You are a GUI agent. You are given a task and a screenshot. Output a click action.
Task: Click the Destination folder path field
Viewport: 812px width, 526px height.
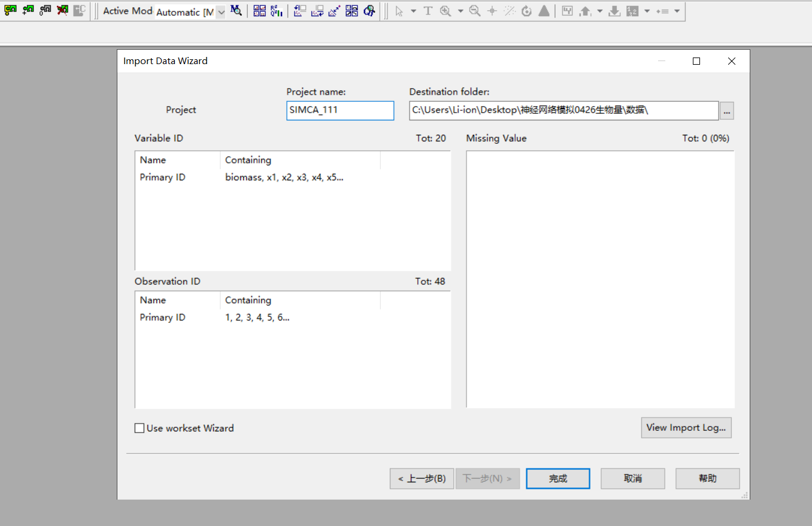pyautogui.click(x=563, y=110)
